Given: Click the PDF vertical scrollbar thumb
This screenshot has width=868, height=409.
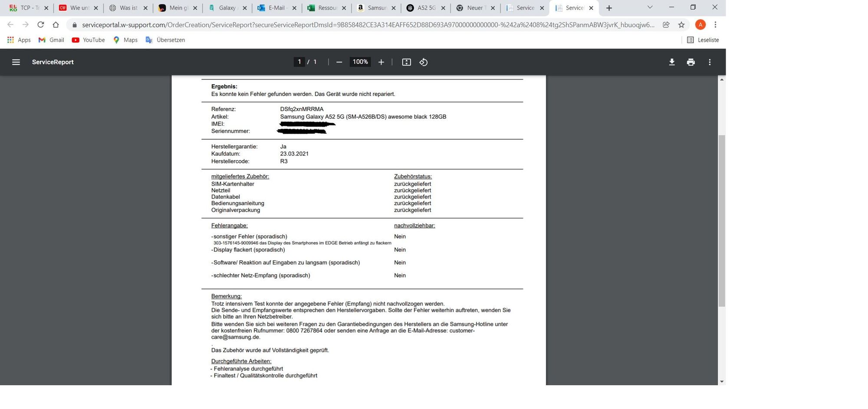Looking at the screenshot, I should point(722,221).
